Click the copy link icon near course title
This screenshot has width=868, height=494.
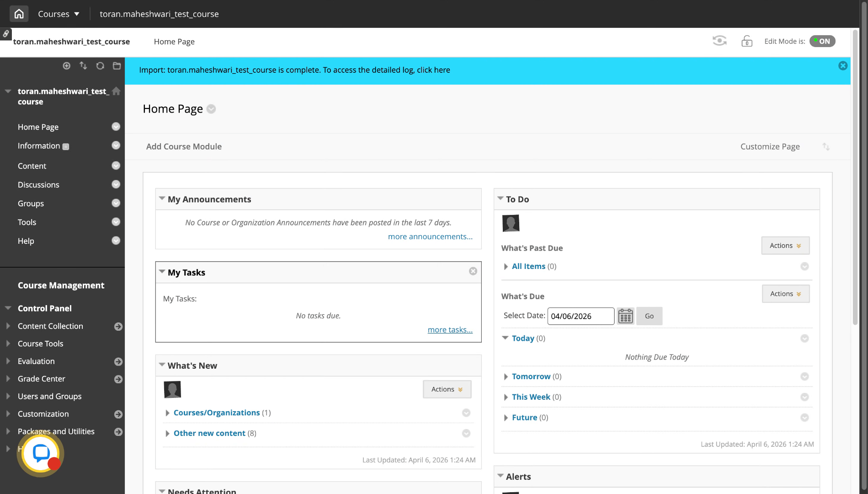[6, 33]
